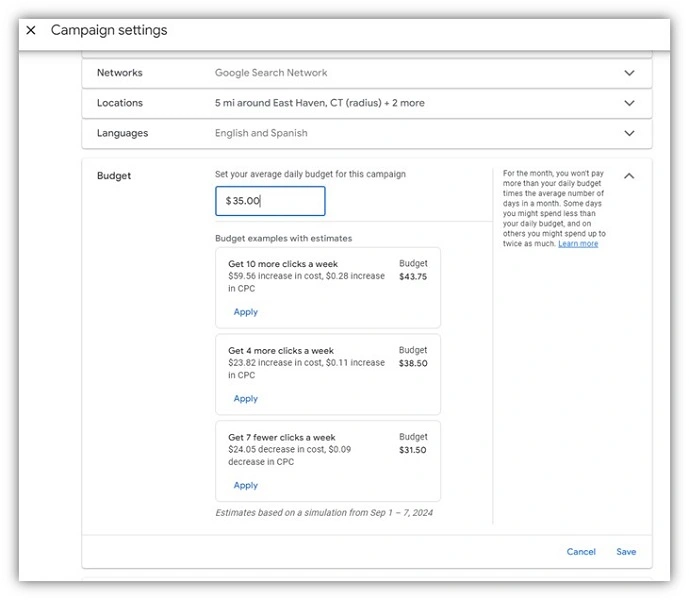Click the Google Search Network value
Image resolution: width=689 pixels, height=600 pixels.
tap(271, 73)
